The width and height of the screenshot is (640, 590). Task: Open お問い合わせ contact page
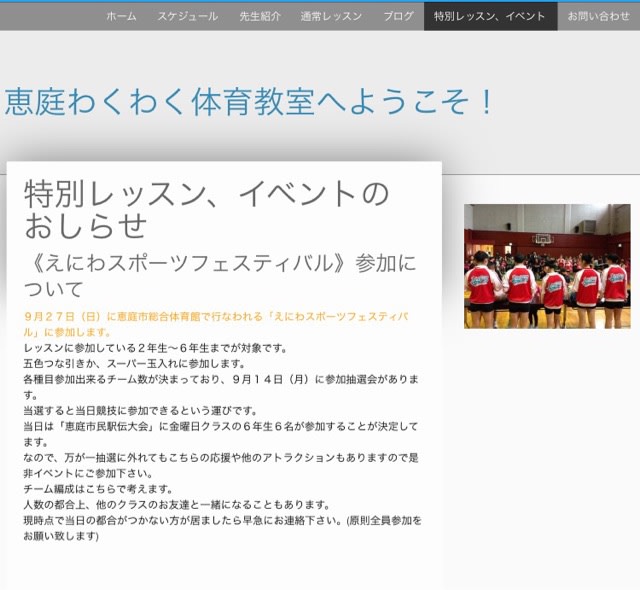click(599, 16)
